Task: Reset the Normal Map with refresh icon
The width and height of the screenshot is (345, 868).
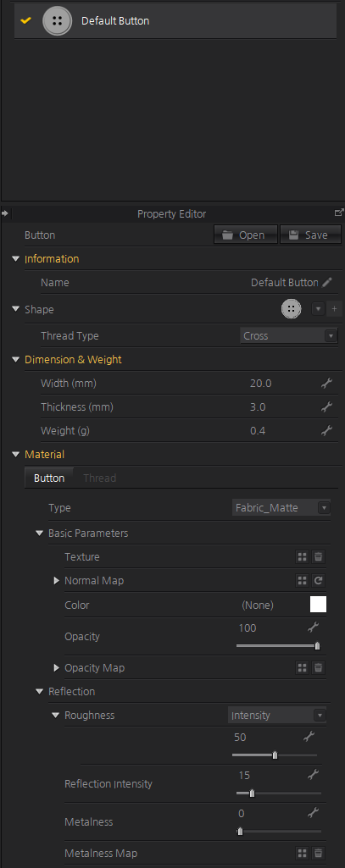Action: [319, 581]
